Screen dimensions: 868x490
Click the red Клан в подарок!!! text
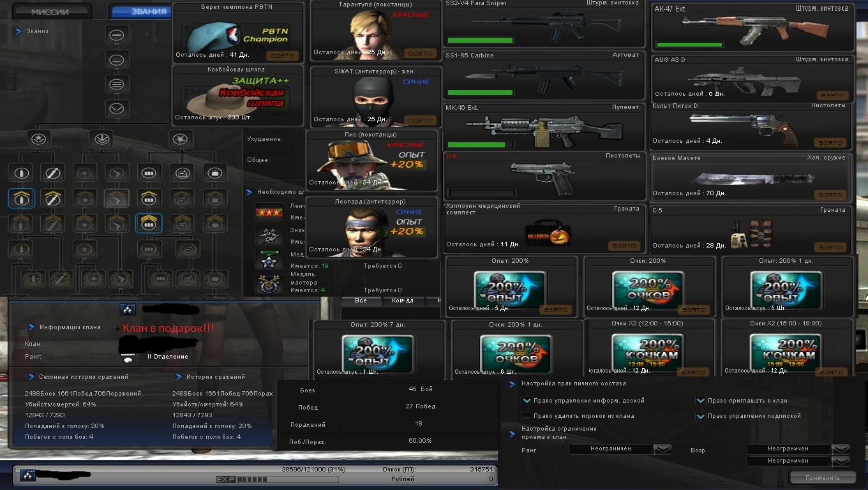click(x=168, y=328)
